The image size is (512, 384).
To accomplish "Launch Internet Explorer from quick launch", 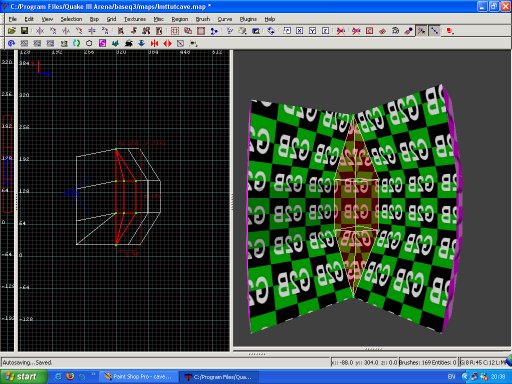I will point(58,377).
